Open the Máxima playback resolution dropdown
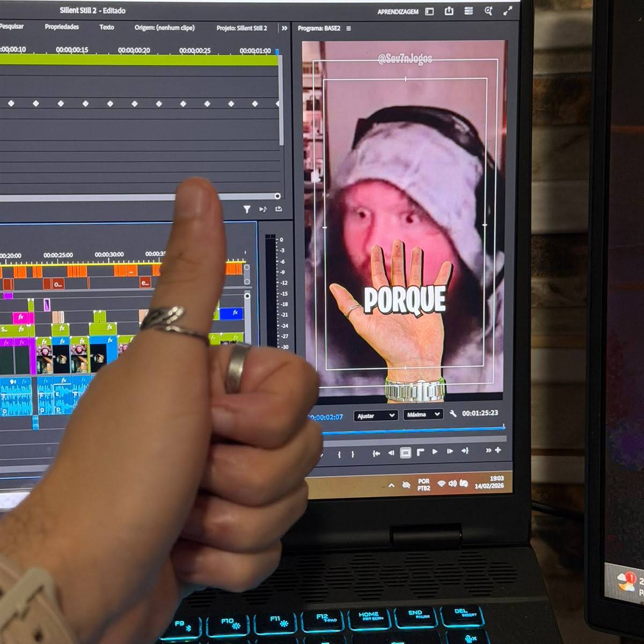The width and height of the screenshot is (644, 644). coord(423,414)
